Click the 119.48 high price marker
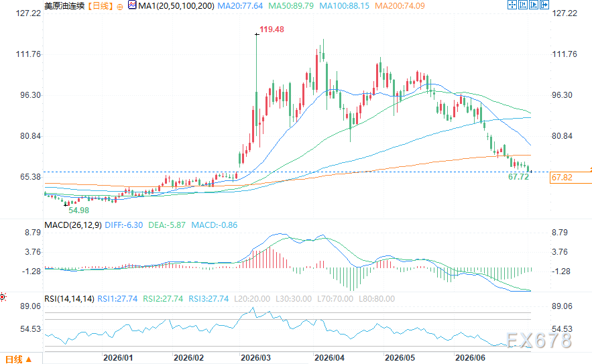 point(272,29)
